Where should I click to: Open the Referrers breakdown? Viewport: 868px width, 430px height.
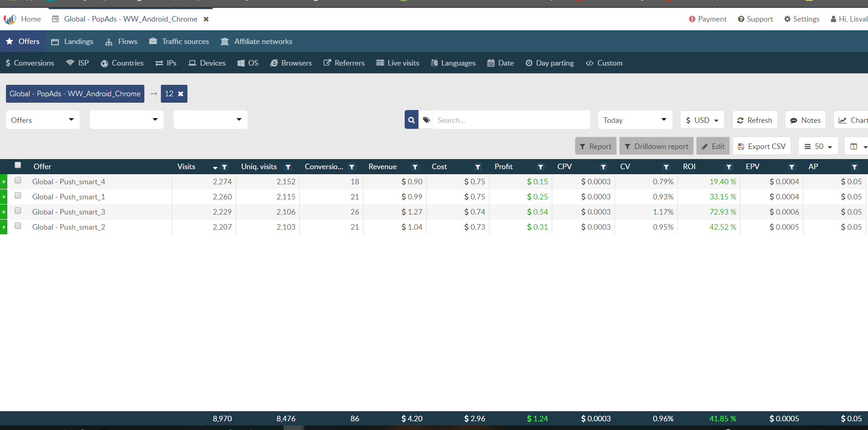[x=344, y=63]
